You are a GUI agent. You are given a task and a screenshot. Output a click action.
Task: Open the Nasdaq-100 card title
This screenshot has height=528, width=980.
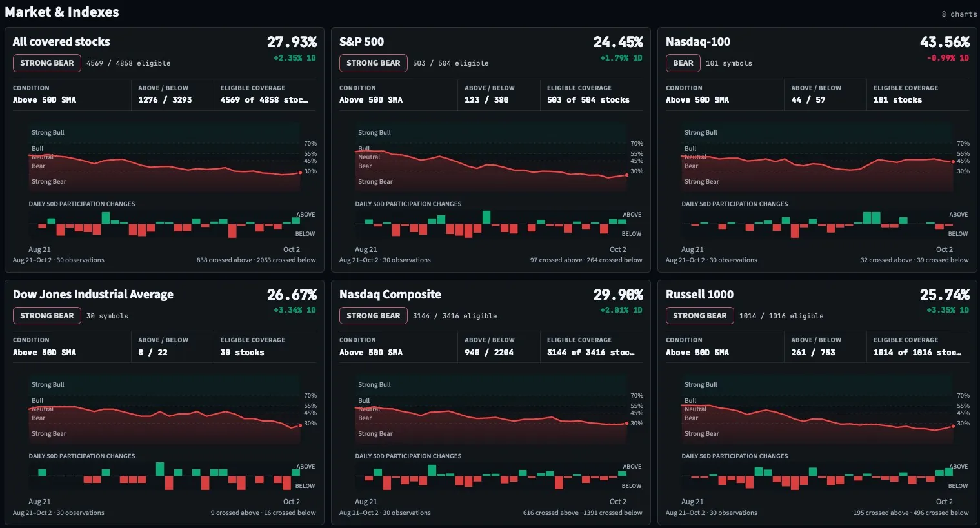[x=698, y=42]
